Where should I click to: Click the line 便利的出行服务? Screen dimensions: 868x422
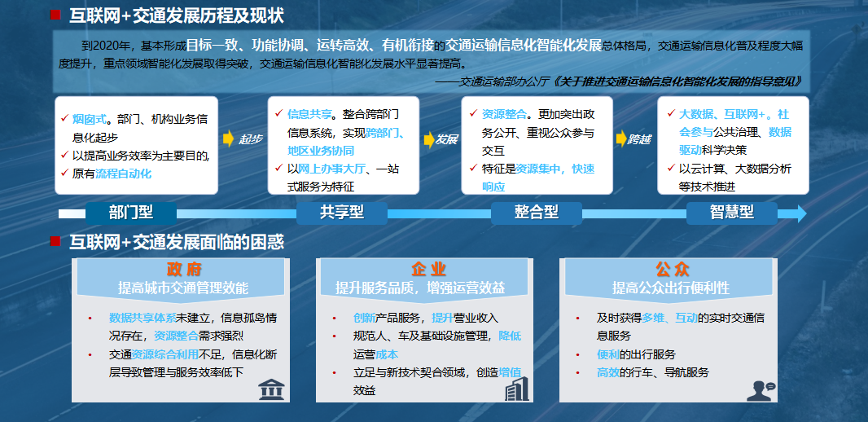click(636, 354)
